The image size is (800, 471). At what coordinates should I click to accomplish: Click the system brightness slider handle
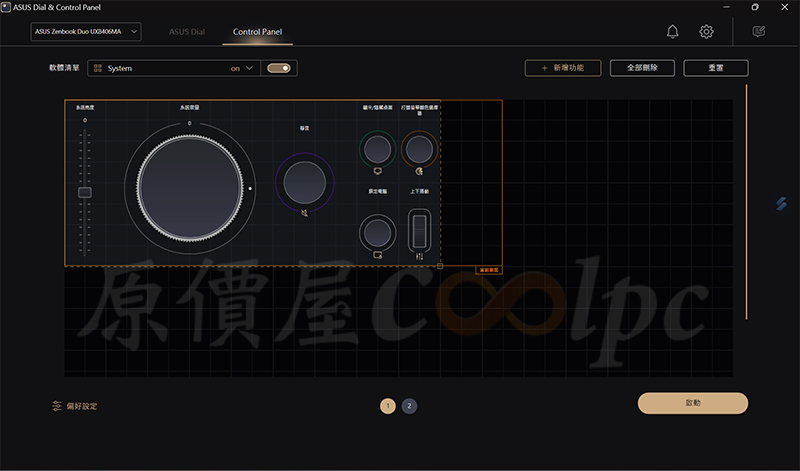(x=85, y=192)
